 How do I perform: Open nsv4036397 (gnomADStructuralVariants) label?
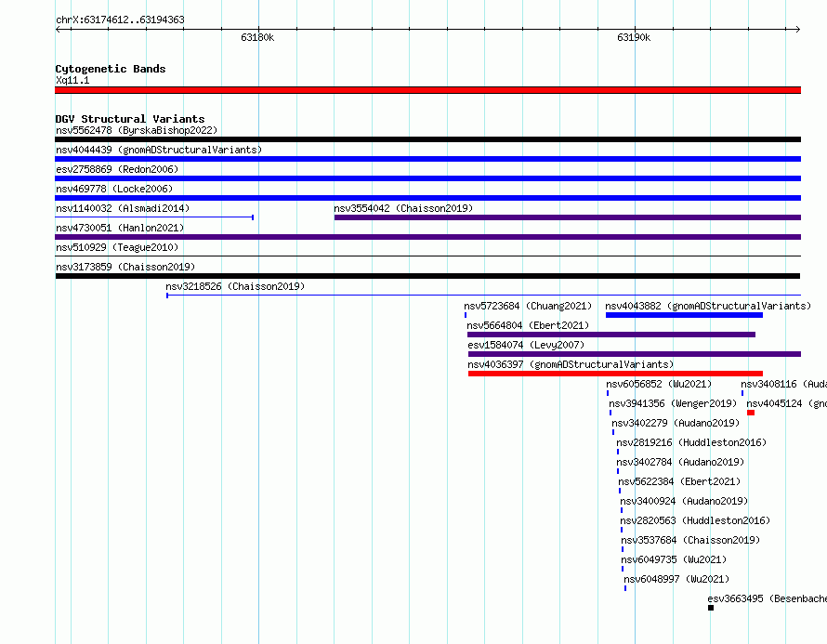pos(571,364)
